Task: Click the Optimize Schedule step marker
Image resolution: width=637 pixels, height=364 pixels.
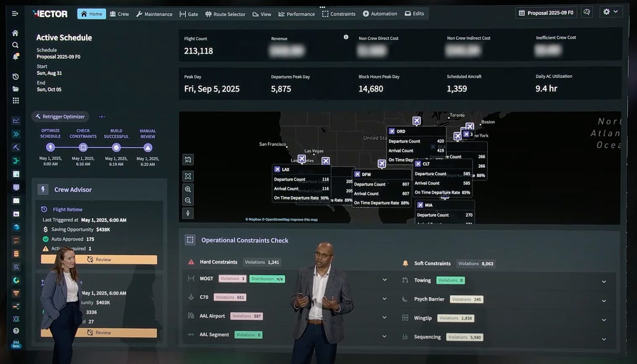Action: pyautogui.click(x=50, y=147)
